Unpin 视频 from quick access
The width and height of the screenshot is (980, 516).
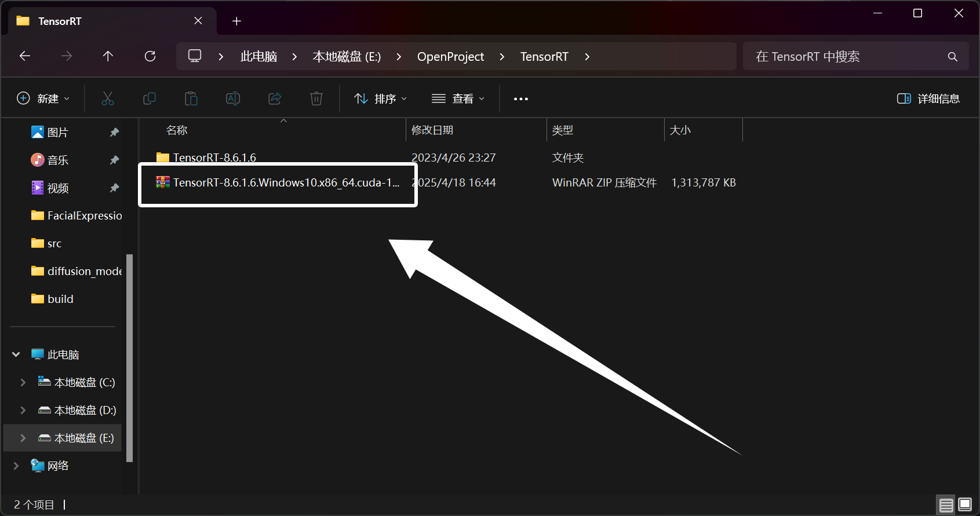[x=114, y=188]
